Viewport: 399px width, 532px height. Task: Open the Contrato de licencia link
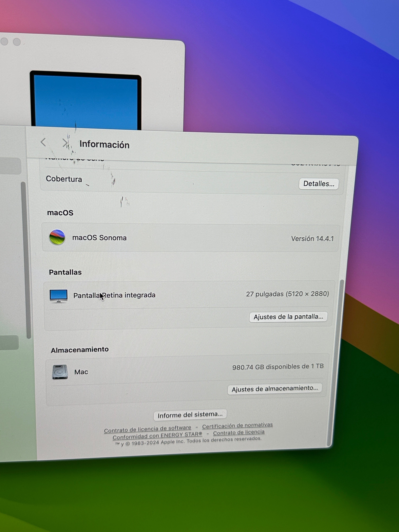[239, 432]
